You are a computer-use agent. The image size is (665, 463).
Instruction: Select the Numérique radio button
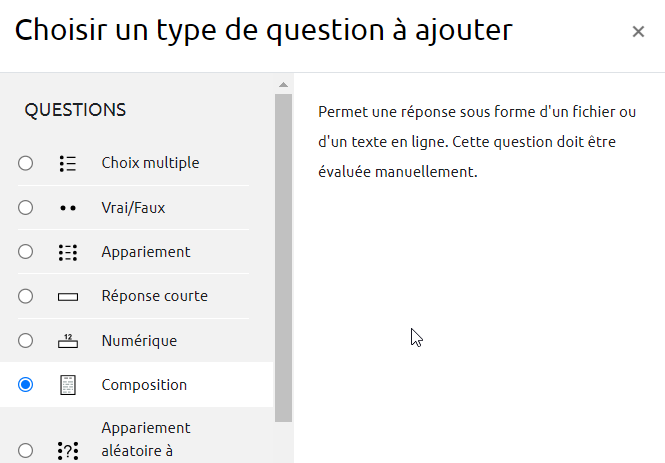point(26,341)
